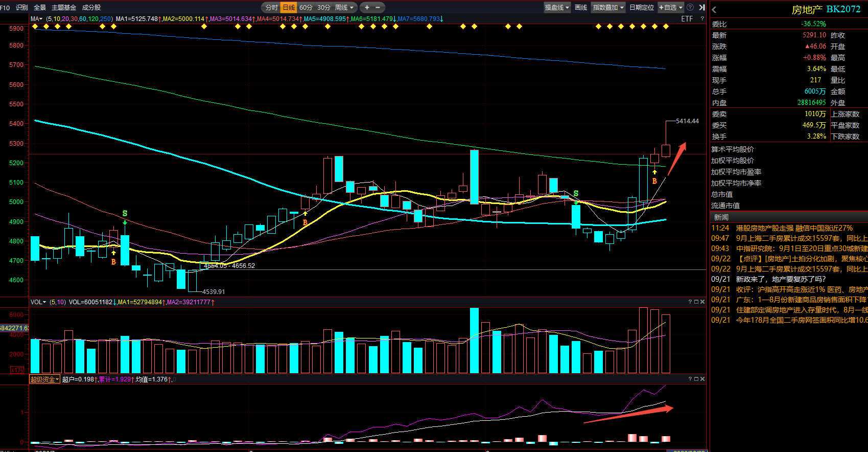Open the 超级资金 indicator dropdown
Image resolution: width=868 pixels, height=452 pixels.
pos(45,379)
